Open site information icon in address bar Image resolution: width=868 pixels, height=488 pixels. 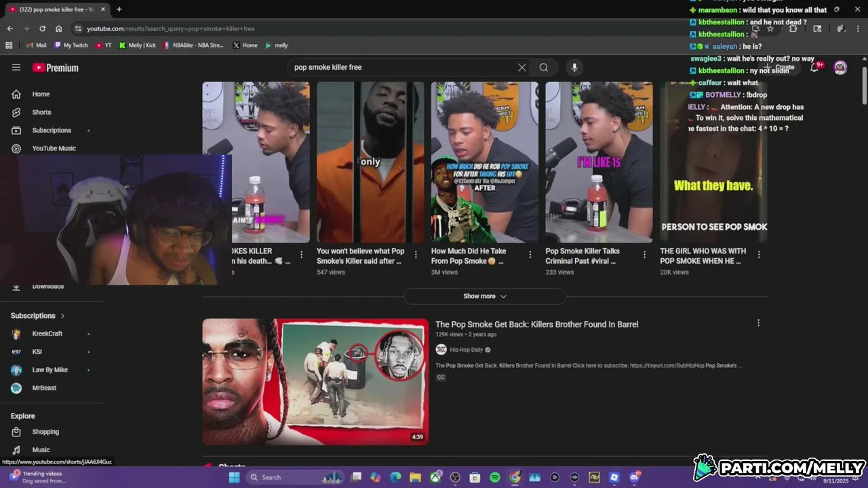[x=78, y=28]
